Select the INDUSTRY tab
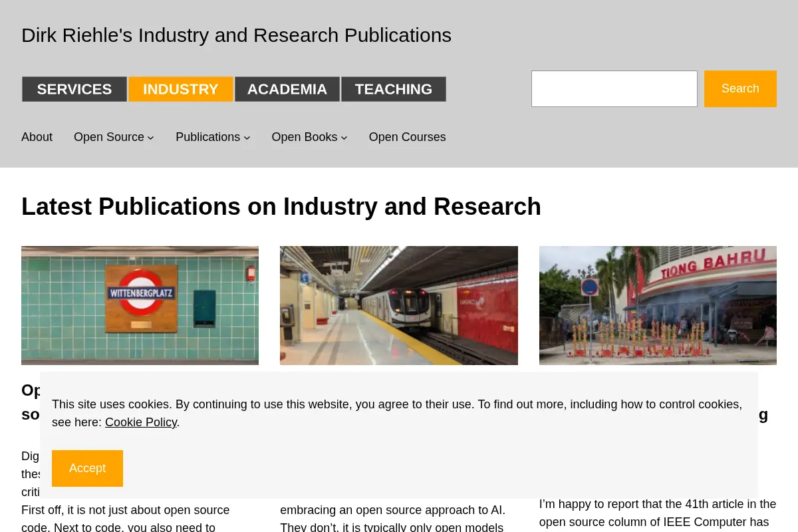 [x=181, y=89]
